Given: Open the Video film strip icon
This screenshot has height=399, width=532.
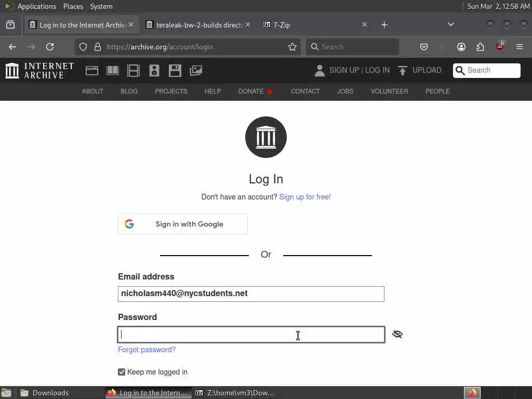Looking at the screenshot, I should click(x=134, y=71).
